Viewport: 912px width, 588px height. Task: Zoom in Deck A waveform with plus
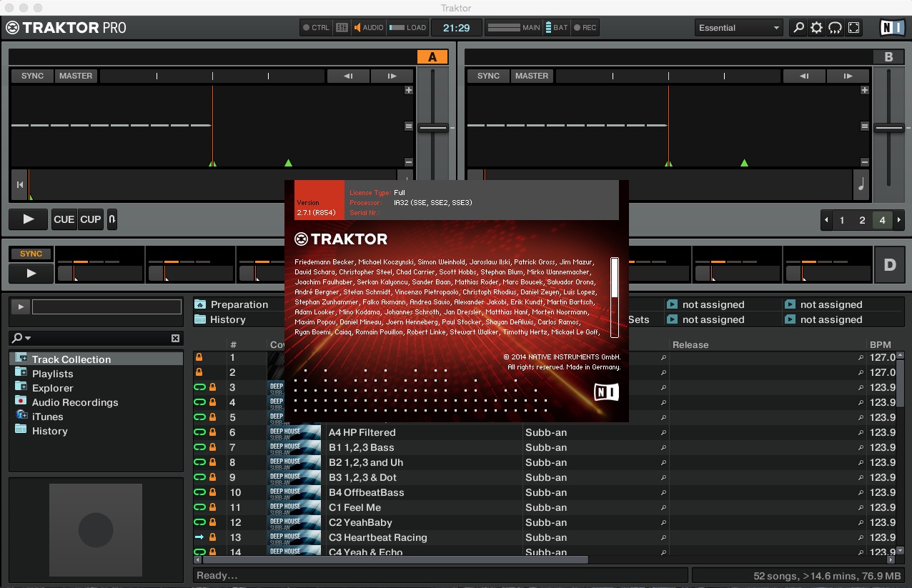click(409, 90)
